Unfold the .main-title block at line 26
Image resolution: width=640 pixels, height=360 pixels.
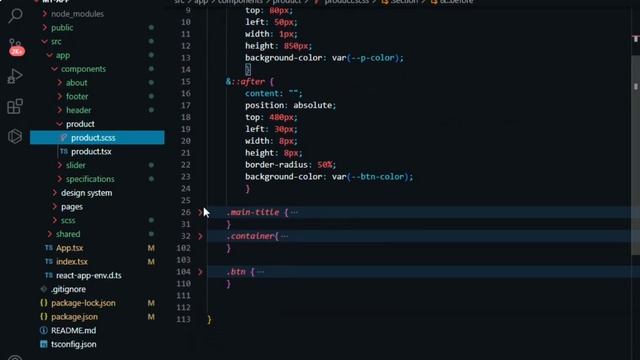click(x=200, y=212)
